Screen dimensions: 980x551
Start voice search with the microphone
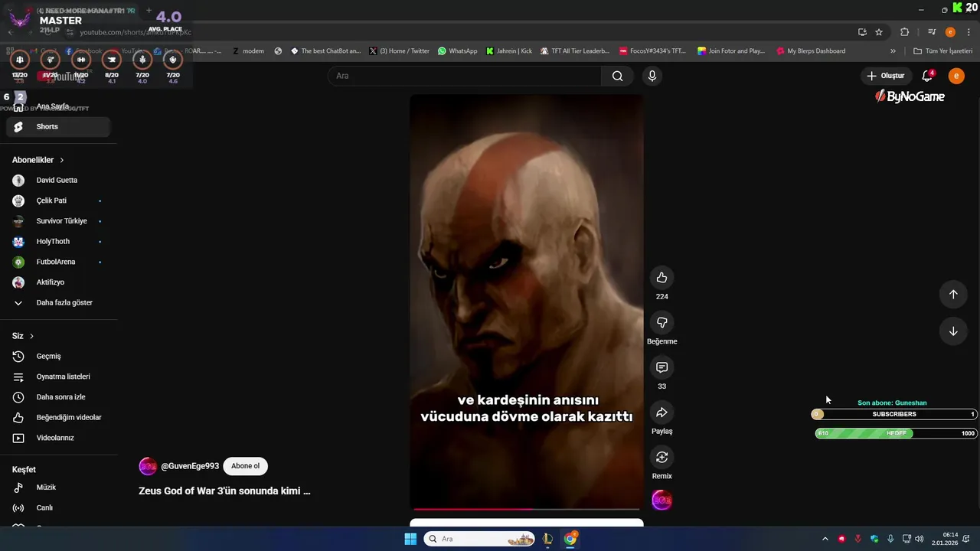[652, 76]
